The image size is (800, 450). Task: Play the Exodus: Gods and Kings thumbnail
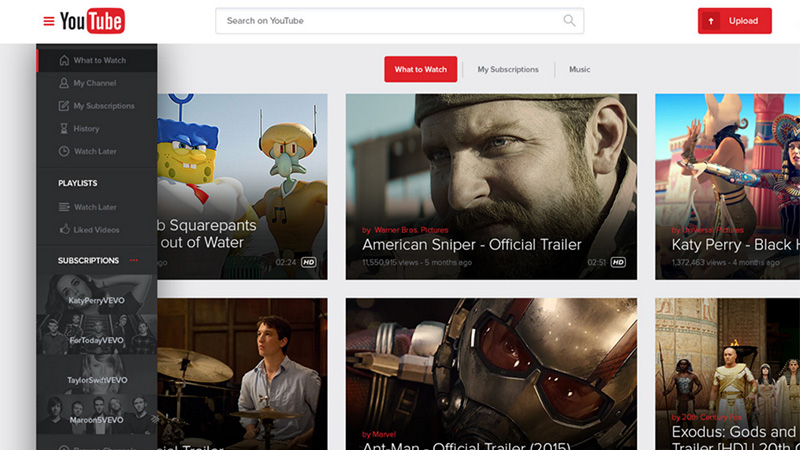pyautogui.click(x=728, y=374)
